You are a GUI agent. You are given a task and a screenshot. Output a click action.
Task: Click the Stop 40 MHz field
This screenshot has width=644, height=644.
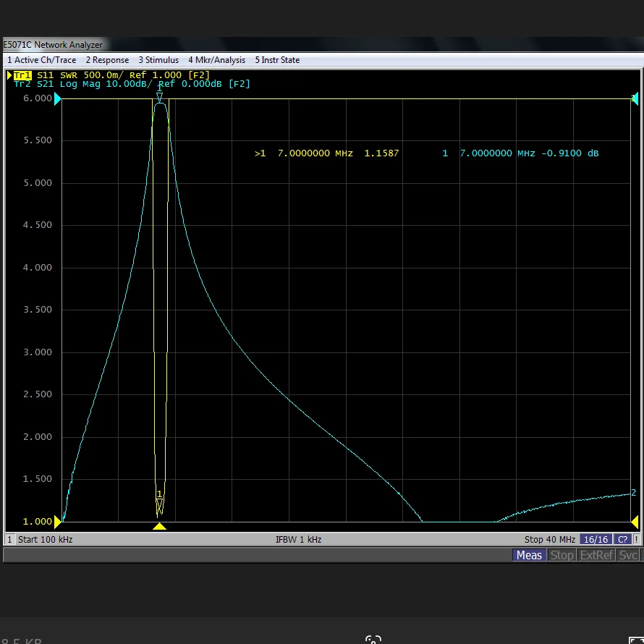point(549,540)
